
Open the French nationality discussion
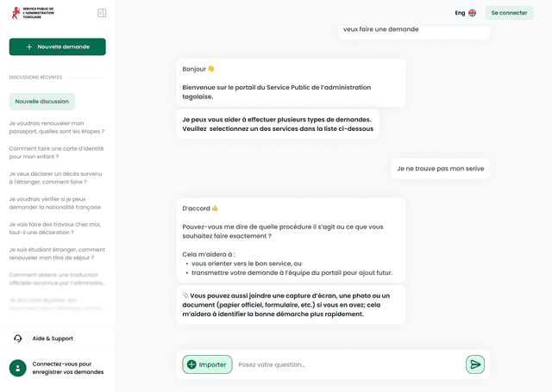(55, 203)
